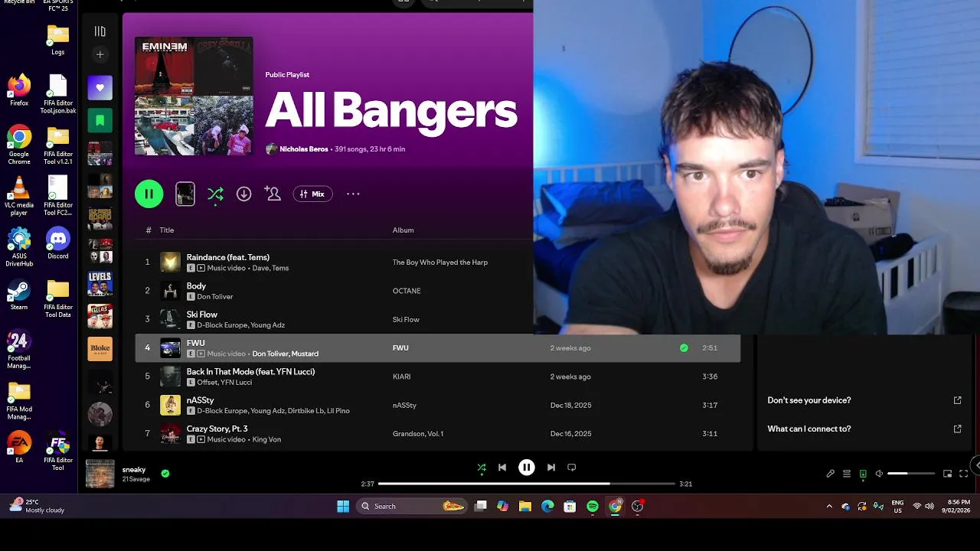Screen dimensions: 980x551
Task: Open the play queue icon
Action: pyautogui.click(x=847, y=474)
